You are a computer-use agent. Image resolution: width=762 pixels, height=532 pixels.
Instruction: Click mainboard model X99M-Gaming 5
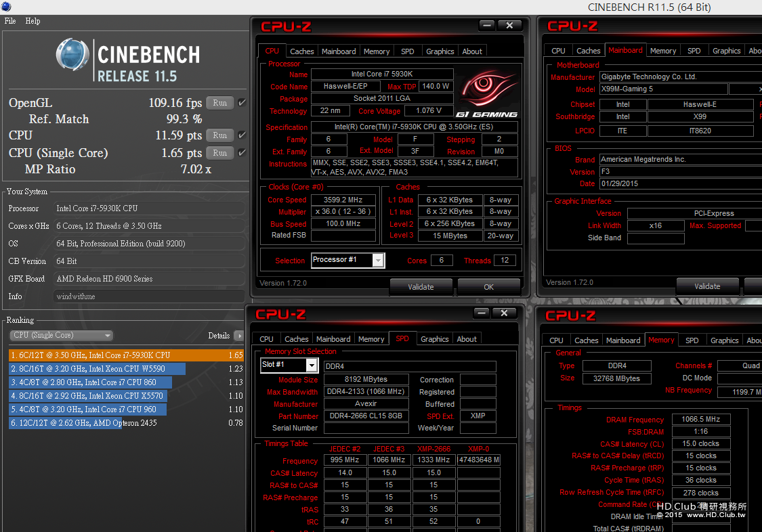[x=664, y=89]
